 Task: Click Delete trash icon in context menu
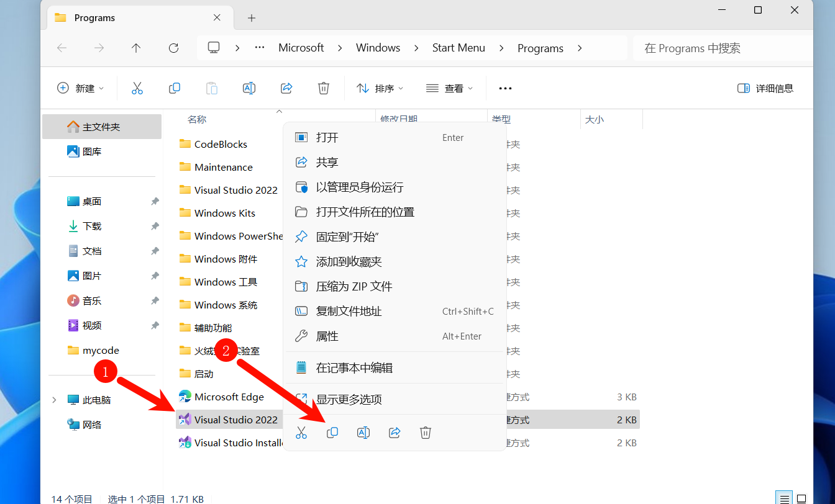426,433
